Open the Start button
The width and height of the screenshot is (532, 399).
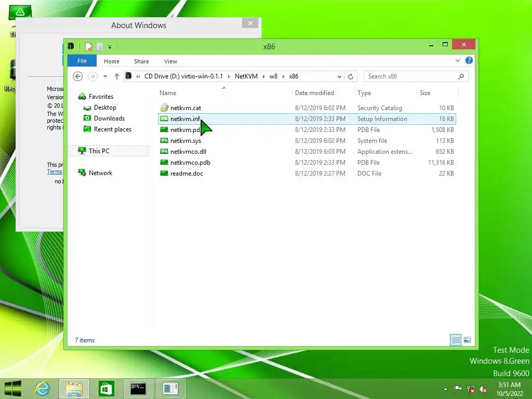pos(13,389)
